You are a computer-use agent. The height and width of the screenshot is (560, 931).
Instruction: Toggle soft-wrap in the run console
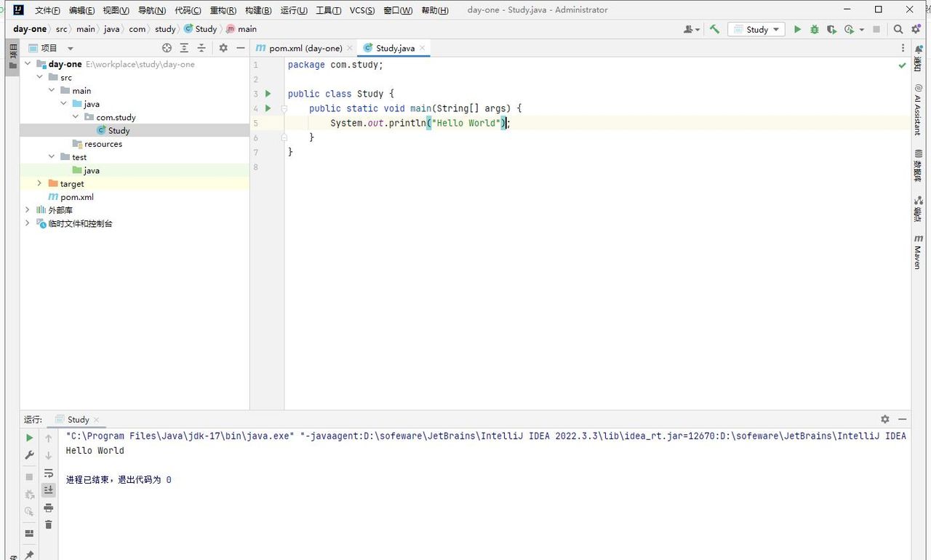pos(49,473)
